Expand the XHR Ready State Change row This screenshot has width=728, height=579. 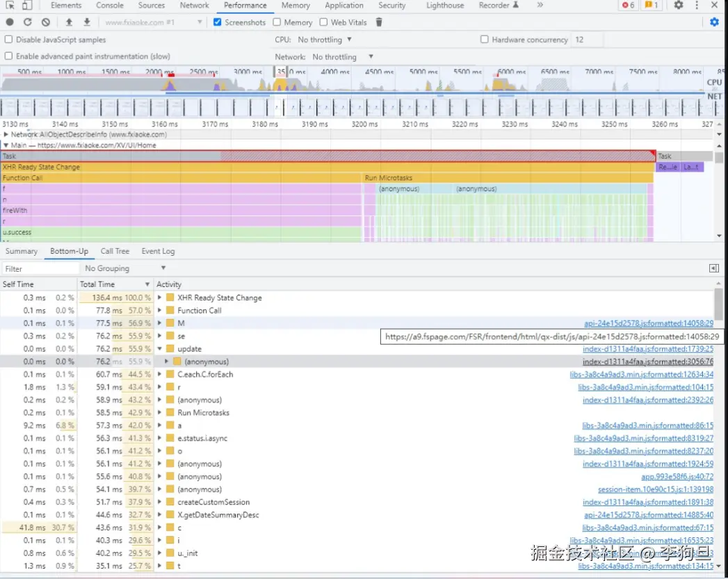tap(160, 298)
